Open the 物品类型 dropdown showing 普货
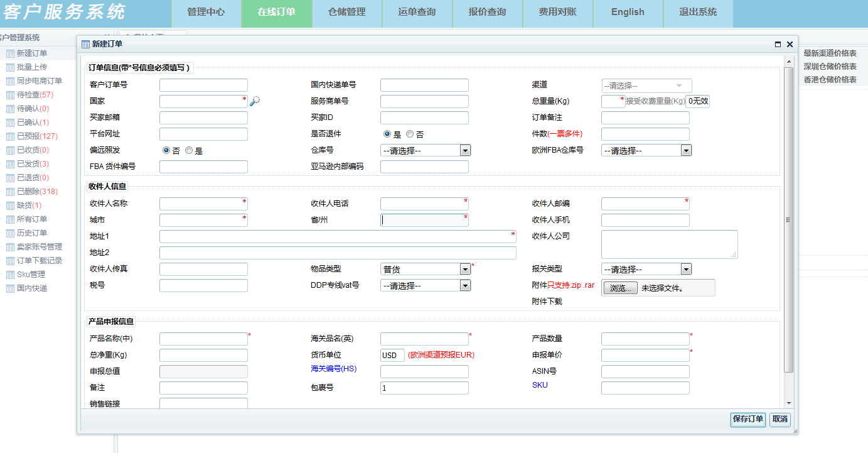 pyautogui.click(x=465, y=269)
